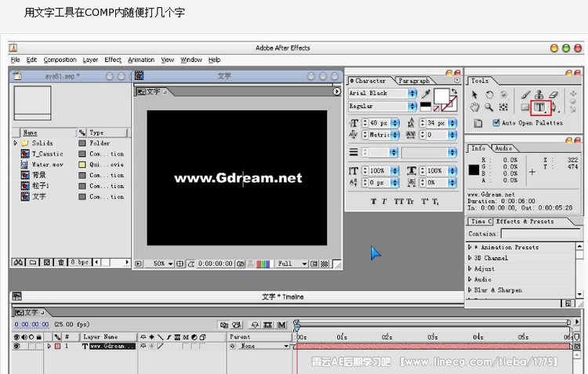Choose the Brush tool
This screenshot has height=374, width=588.
tap(526, 95)
